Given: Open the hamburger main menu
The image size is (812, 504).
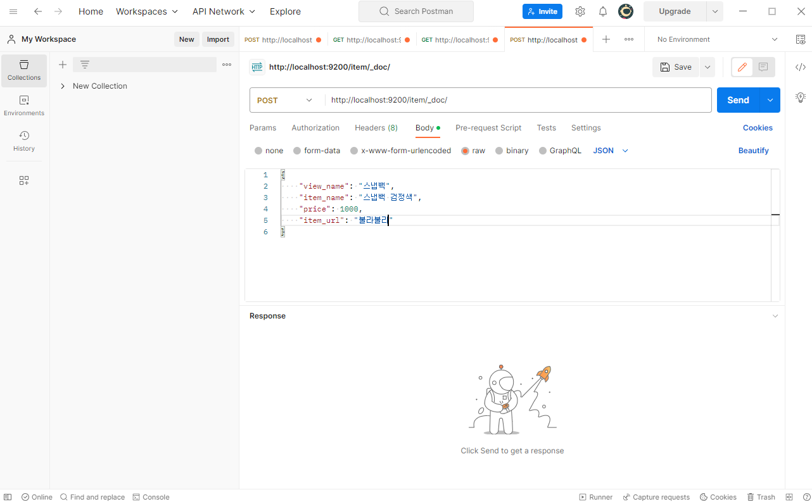Looking at the screenshot, I should (x=13, y=11).
